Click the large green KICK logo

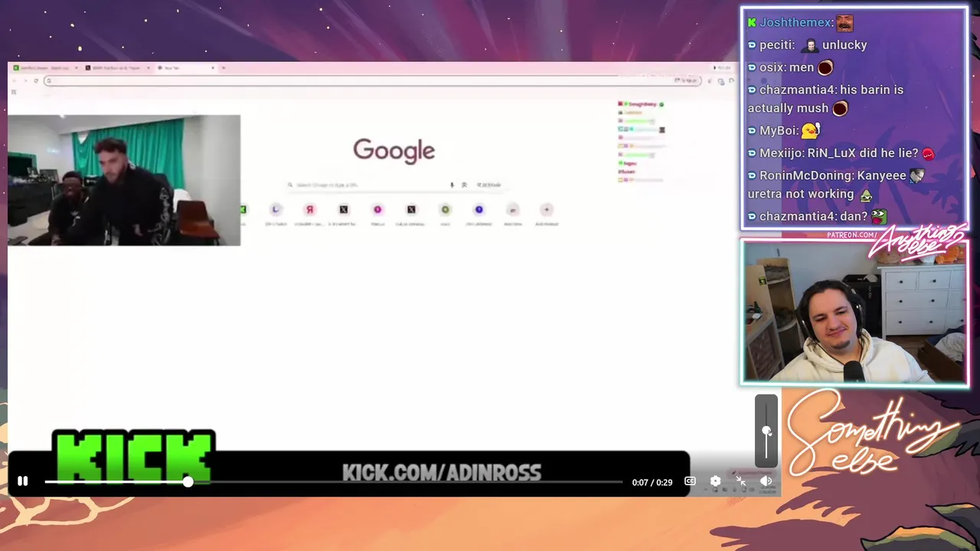(134, 458)
